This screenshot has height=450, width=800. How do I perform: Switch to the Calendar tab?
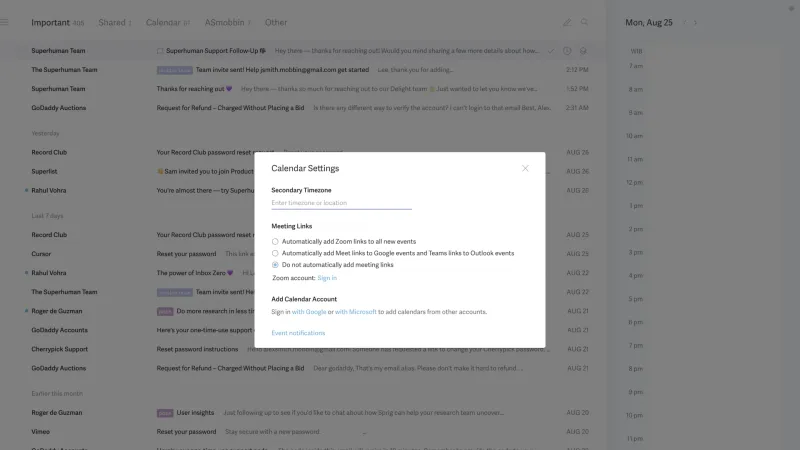point(168,22)
